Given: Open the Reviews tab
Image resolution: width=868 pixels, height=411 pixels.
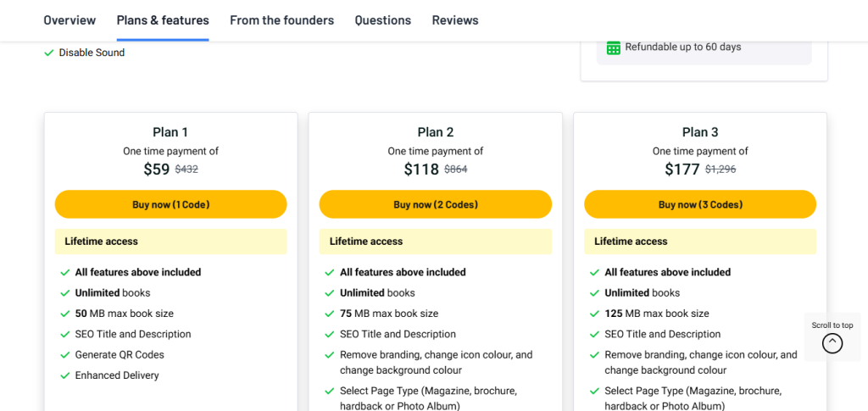Looking at the screenshot, I should tap(455, 20).
